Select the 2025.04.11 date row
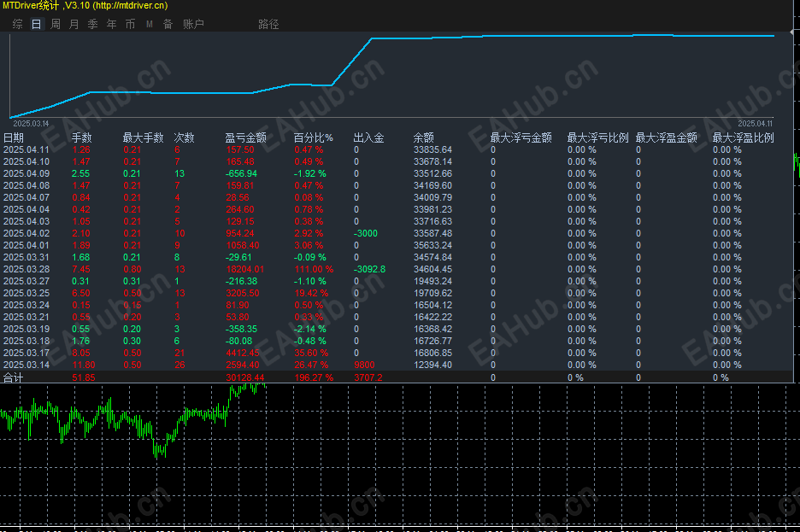 coord(26,149)
